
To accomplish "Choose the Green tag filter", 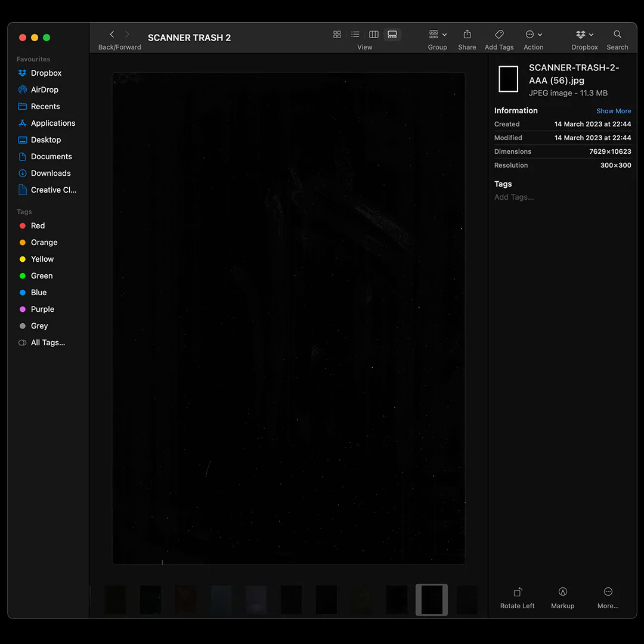I will click(x=42, y=275).
